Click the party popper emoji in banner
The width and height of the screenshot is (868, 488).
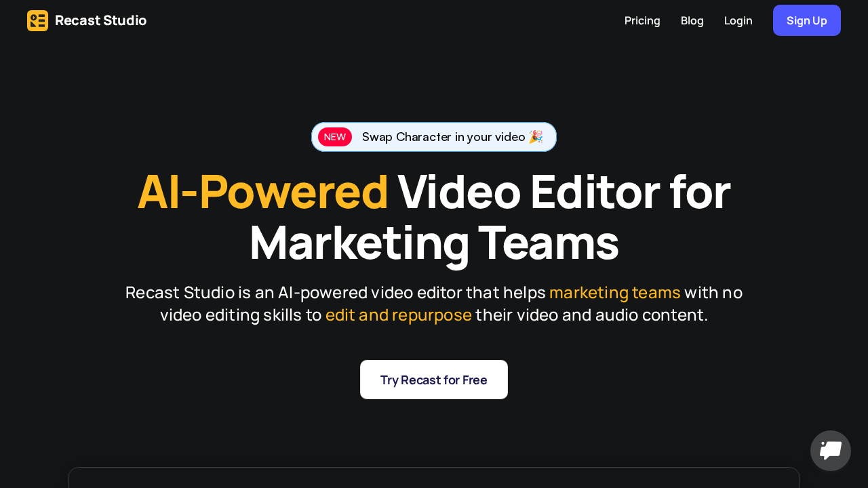(x=536, y=137)
